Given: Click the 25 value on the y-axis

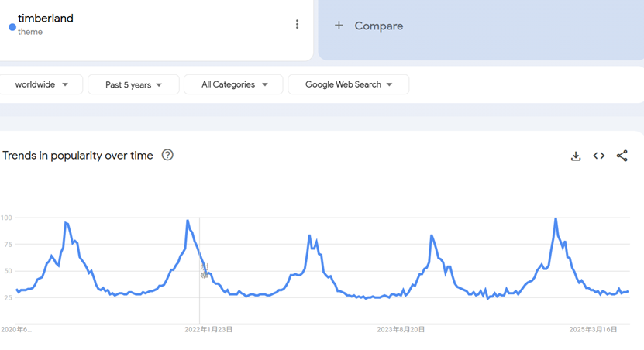Looking at the screenshot, I should (9, 298).
